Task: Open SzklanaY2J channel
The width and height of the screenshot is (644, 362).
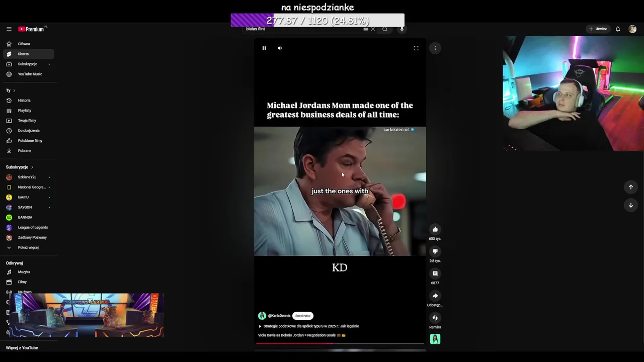Action: [x=28, y=177]
